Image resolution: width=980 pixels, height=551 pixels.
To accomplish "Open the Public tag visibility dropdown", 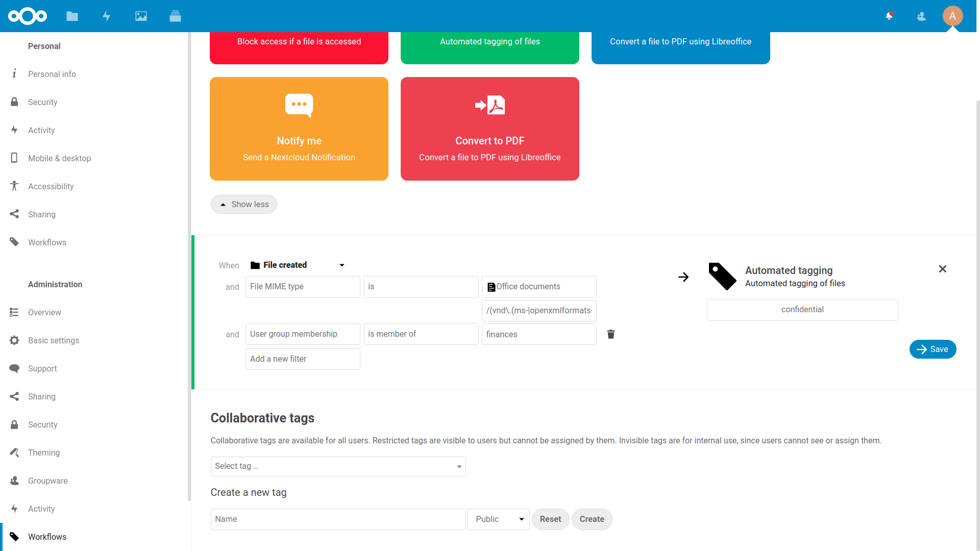I will coord(498,519).
